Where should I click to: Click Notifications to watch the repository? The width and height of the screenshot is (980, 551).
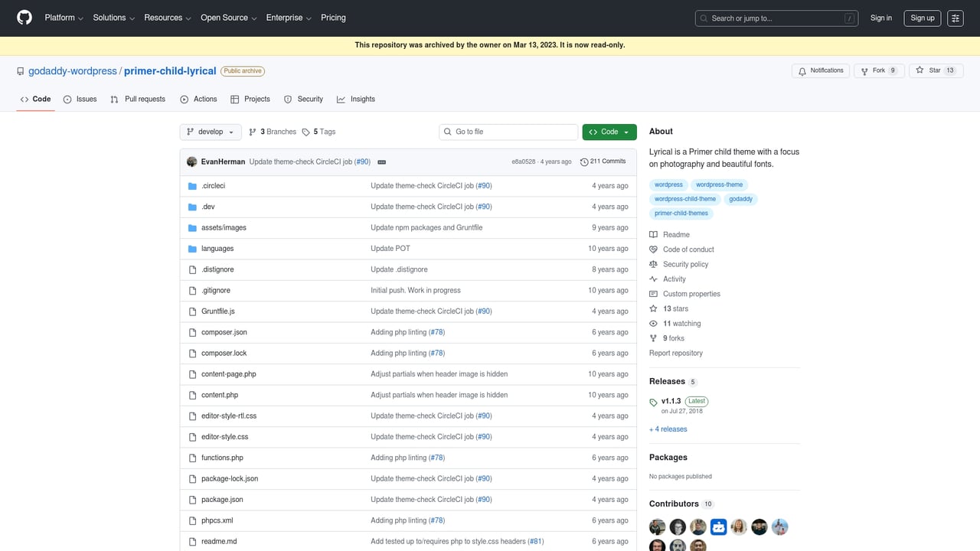point(820,70)
